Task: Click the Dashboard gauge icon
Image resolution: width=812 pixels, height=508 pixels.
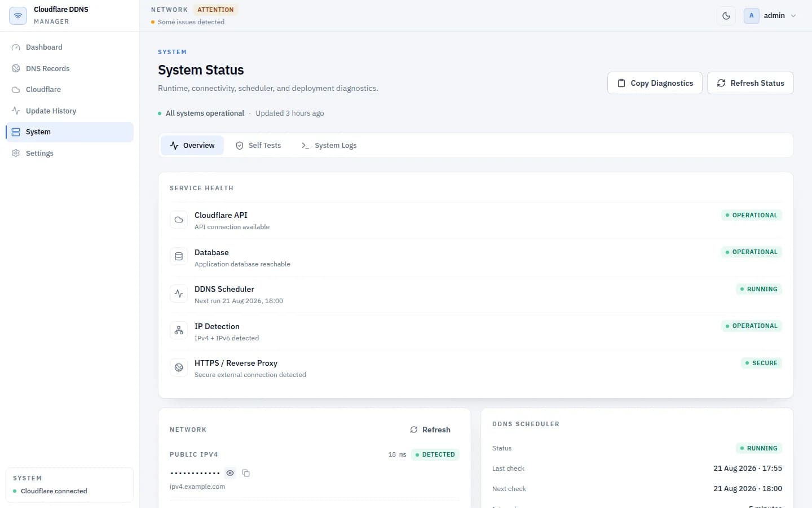Action: coord(16,47)
